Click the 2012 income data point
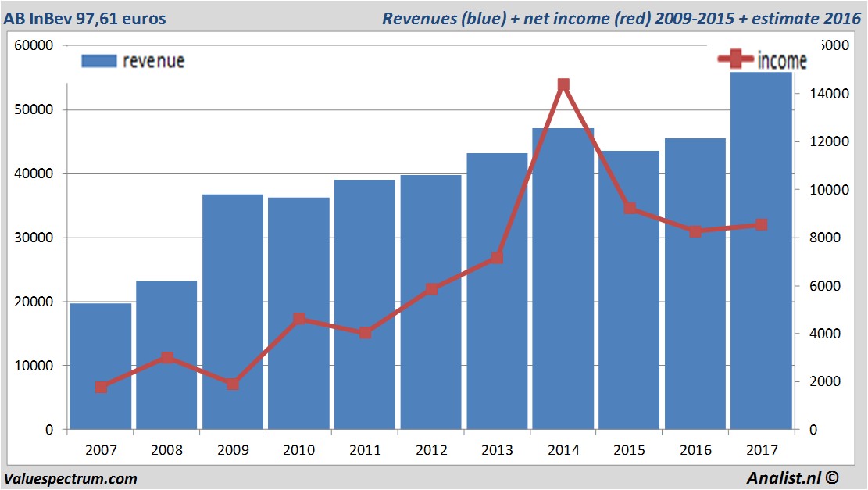 tap(431, 289)
